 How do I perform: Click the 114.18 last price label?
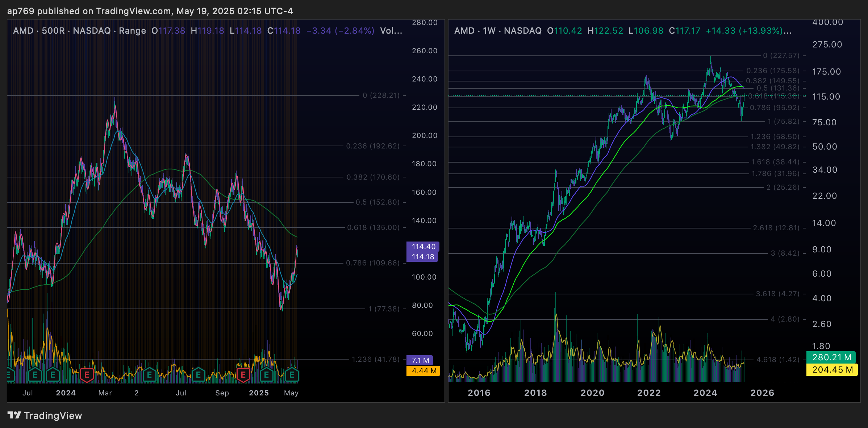pos(422,257)
